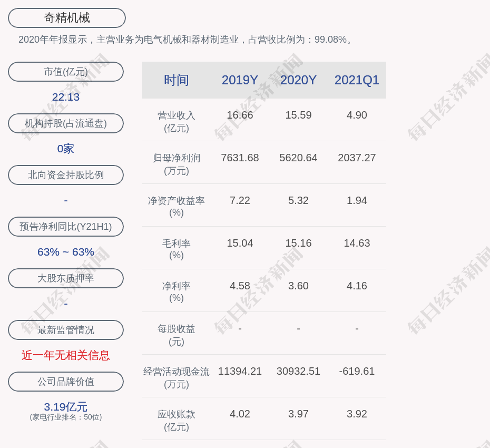Click the 预告净利同比(Y21H1) label pill
This screenshot has width=490, height=448.
click(66, 226)
